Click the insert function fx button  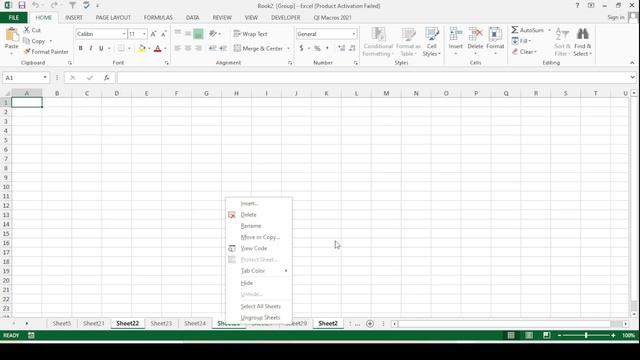point(107,78)
